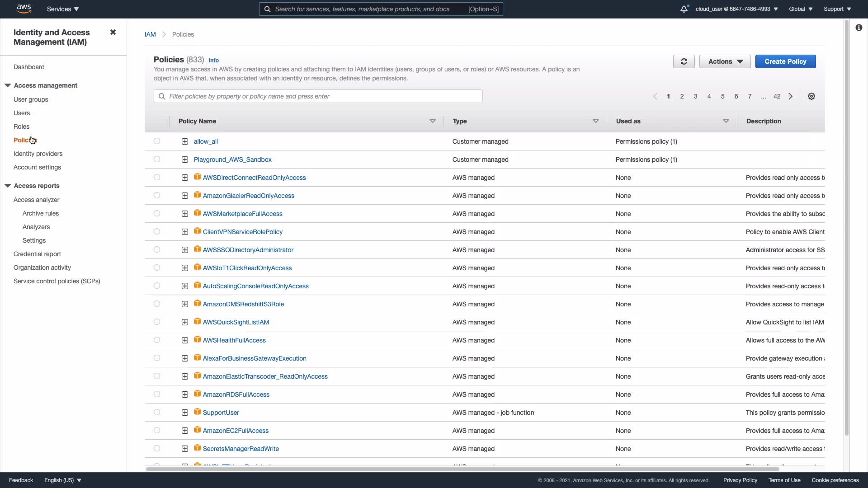The width and height of the screenshot is (868, 488).
Task: Expand allow_all policy plus icon
Action: (x=185, y=141)
